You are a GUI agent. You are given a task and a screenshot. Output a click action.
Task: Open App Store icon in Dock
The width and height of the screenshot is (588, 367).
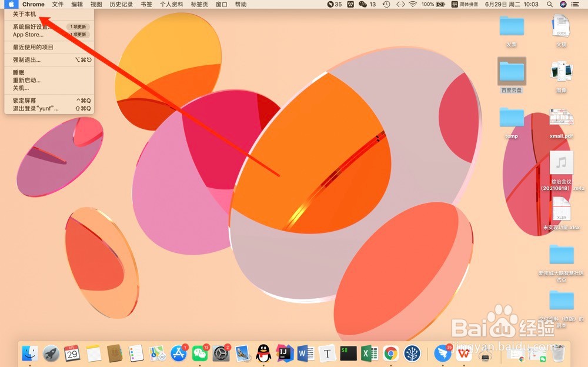coord(179,353)
